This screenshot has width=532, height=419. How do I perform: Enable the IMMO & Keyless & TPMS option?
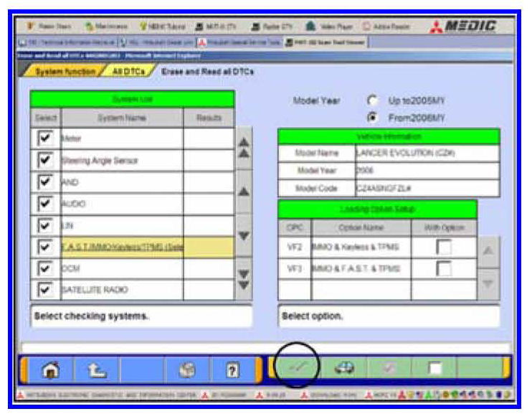(x=444, y=248)
